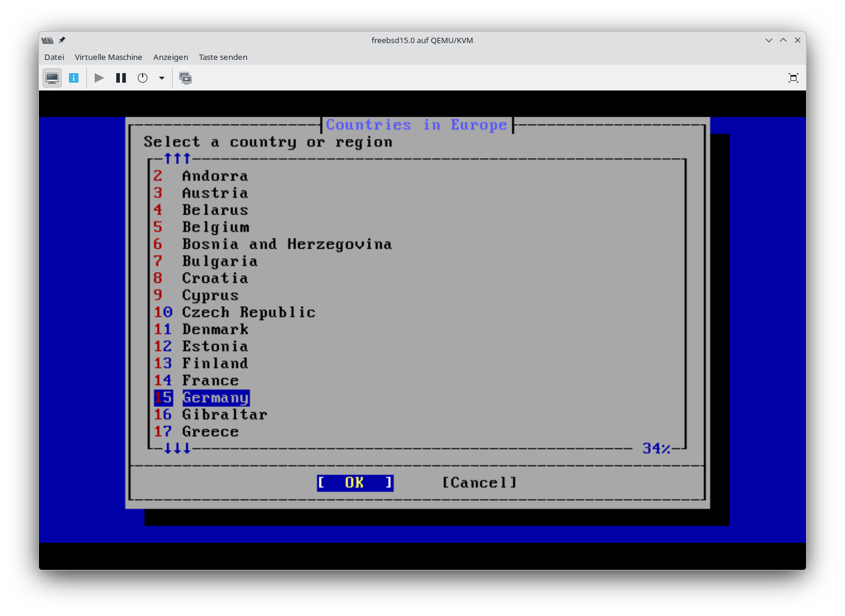Image resolution: width=845 pixels, height=616 pixels.
Task: Pause the virtual machine
Action: pyautogui.click(x=121, y=78)
